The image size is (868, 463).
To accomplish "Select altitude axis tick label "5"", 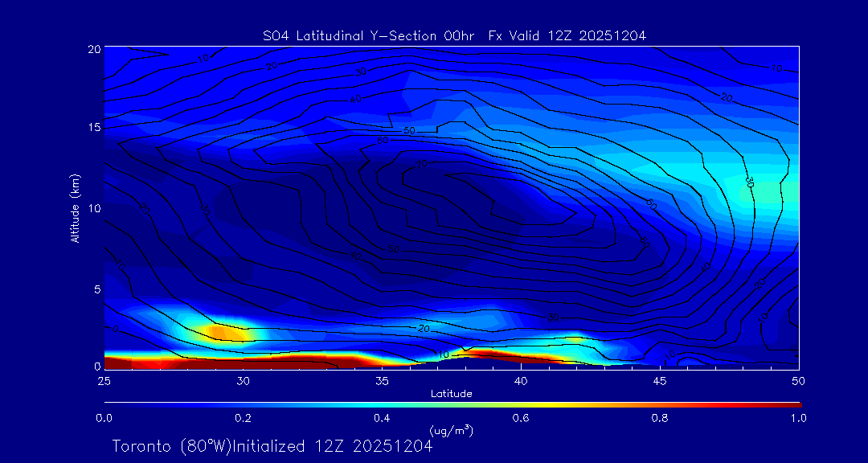I will click(97, 289).
